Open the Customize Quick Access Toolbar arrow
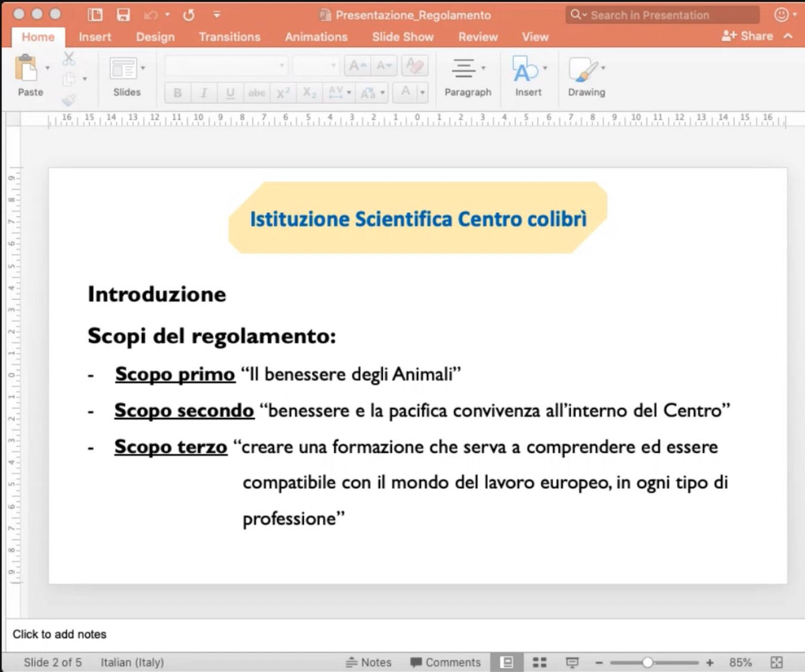 click(x=216, y=15)
